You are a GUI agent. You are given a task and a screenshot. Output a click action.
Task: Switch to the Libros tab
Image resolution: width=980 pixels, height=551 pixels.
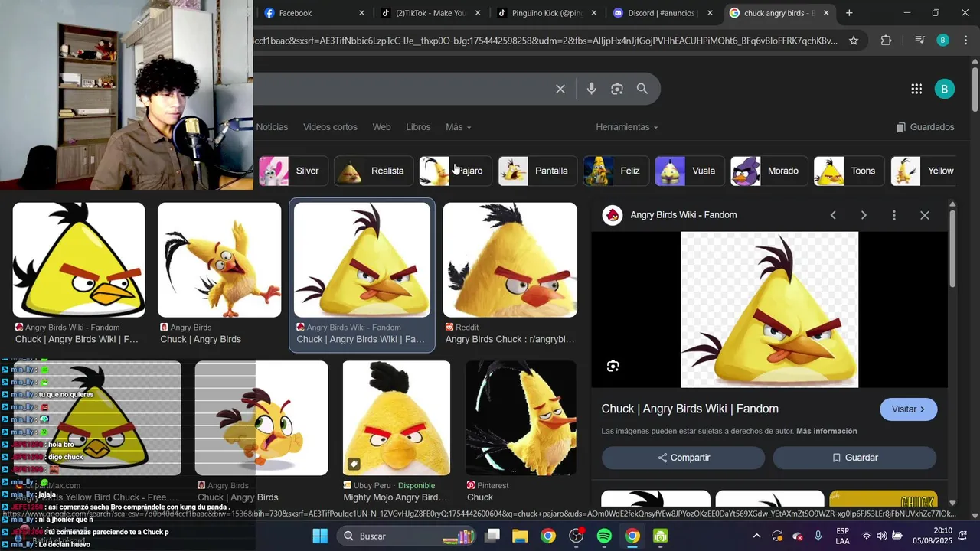click(x=418, y=127)
